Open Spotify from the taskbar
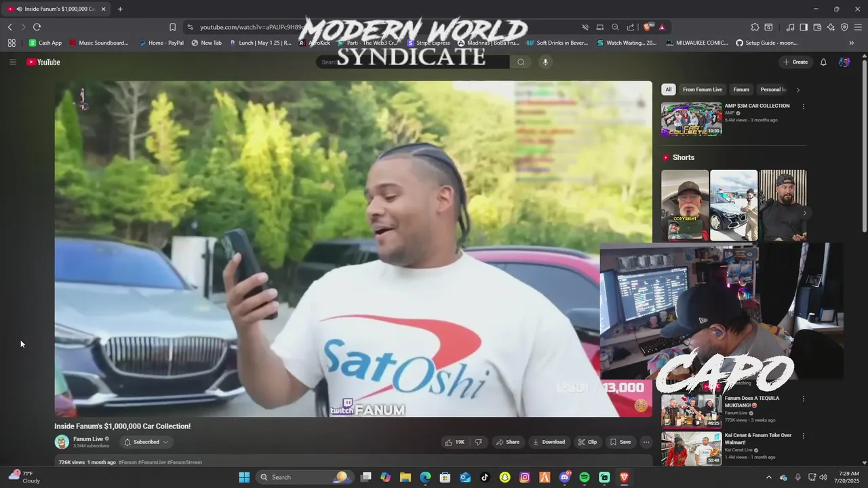 (x=585, y=477)
